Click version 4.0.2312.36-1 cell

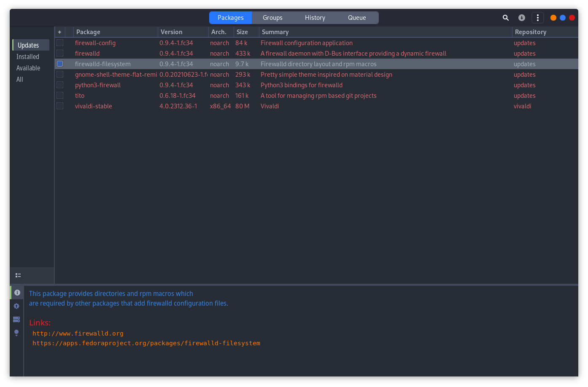[x=178, y=106]
